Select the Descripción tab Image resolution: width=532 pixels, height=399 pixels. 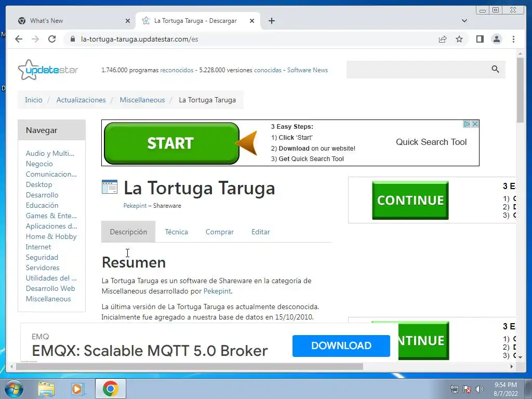128,232
